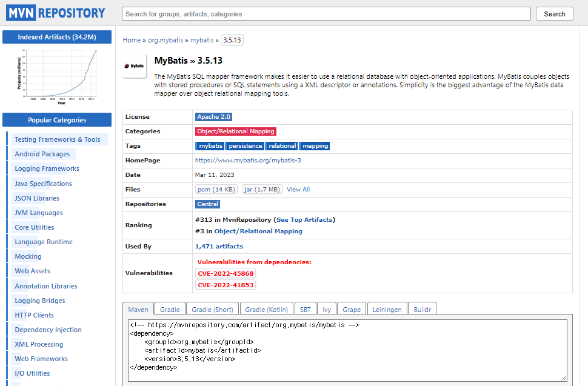Open HTTP Clients category
Viewport: 588px width, 386px height.
coord(34,315)
